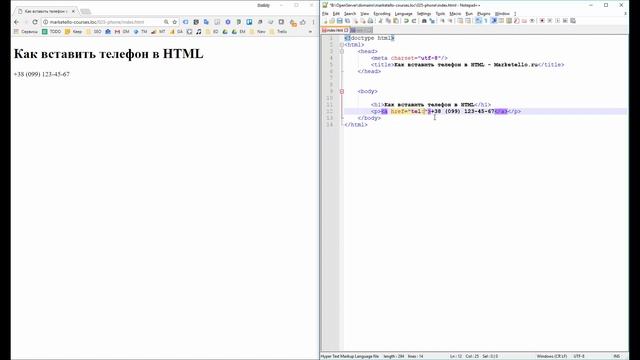The height and width of the screenshot is (360, 640).
Task: Show more bookmarks with the overflow chevron
Action: (x=311, y=31)
